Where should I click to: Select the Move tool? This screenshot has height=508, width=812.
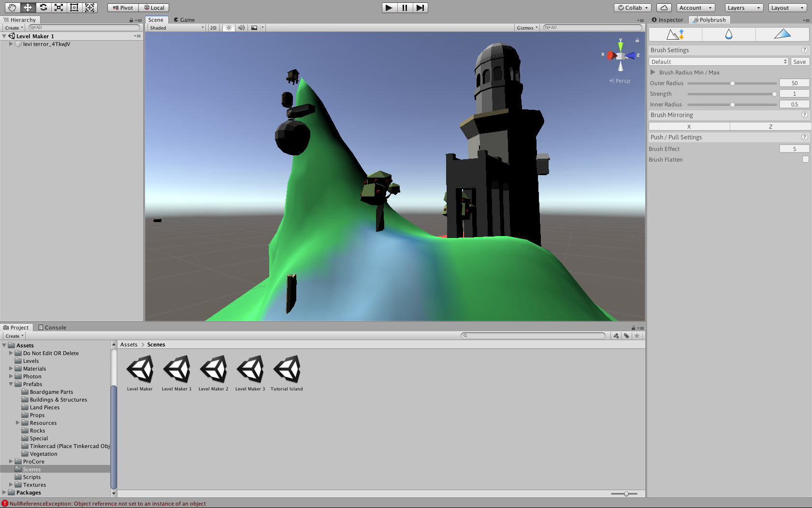point(28,8)
